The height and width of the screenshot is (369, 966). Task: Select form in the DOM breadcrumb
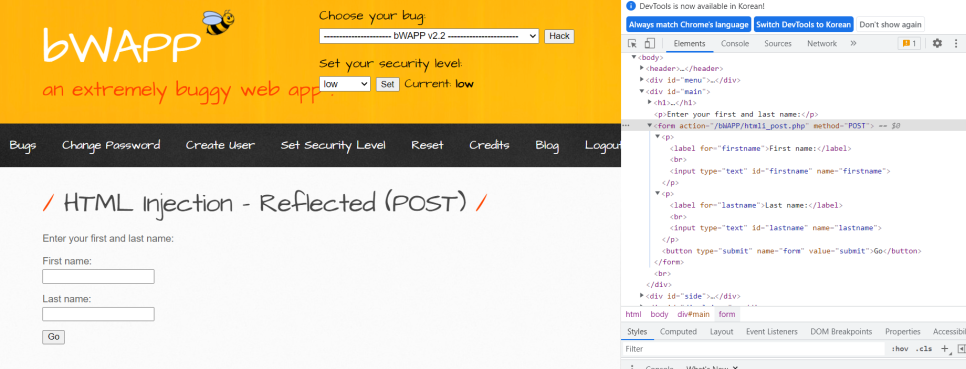tap(727, 314)
